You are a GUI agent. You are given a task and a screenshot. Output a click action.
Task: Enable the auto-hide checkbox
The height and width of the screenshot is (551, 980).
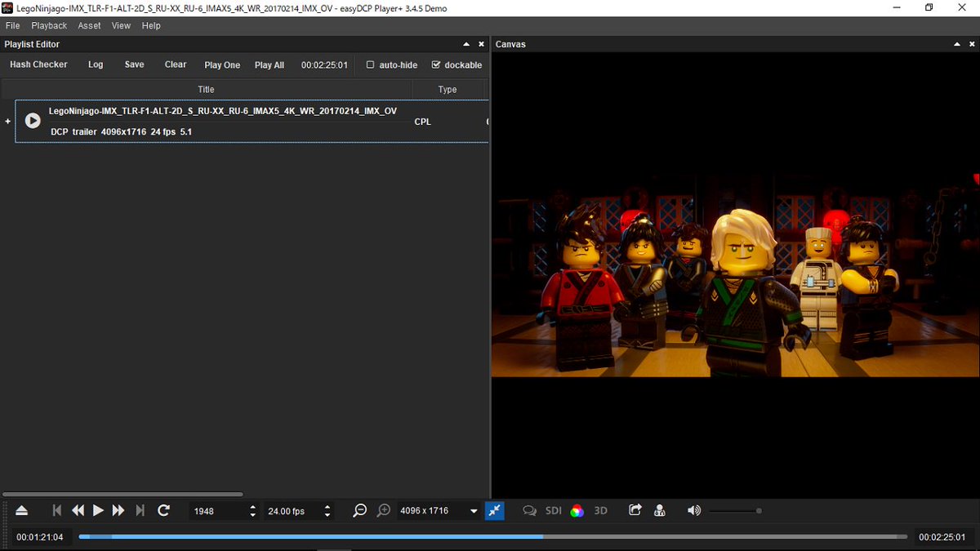pyautogui.click(x=370, y=64)
